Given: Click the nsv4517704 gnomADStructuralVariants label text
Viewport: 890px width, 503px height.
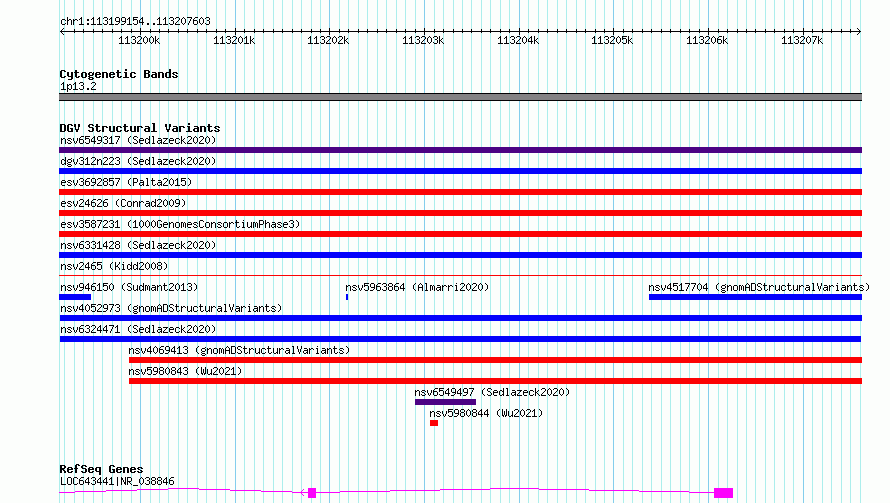Looking at the screenshot, I should tap(759, 287).
